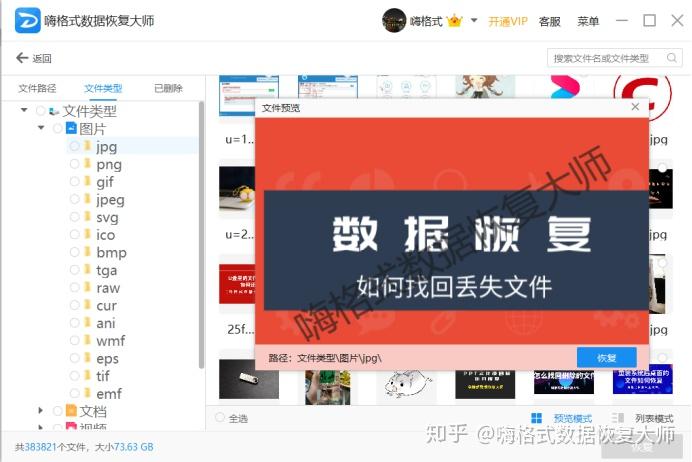Expand the 文档 tree node
The width and height of the screenshot is (692, 462).
[41, 411]
